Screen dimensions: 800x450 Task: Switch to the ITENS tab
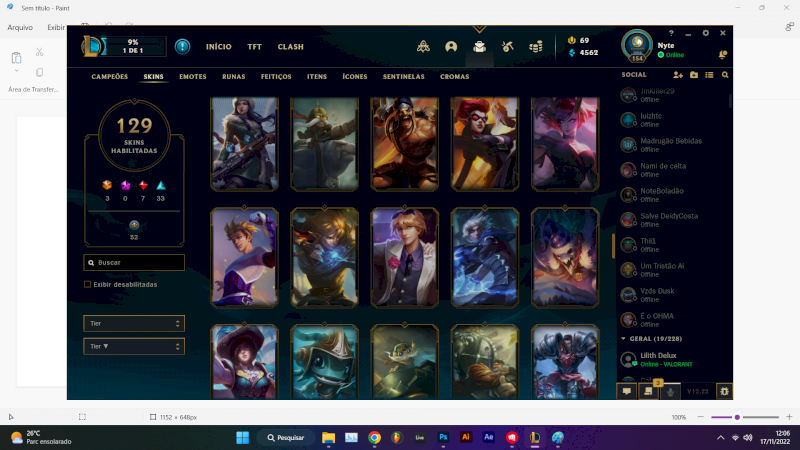317,77
